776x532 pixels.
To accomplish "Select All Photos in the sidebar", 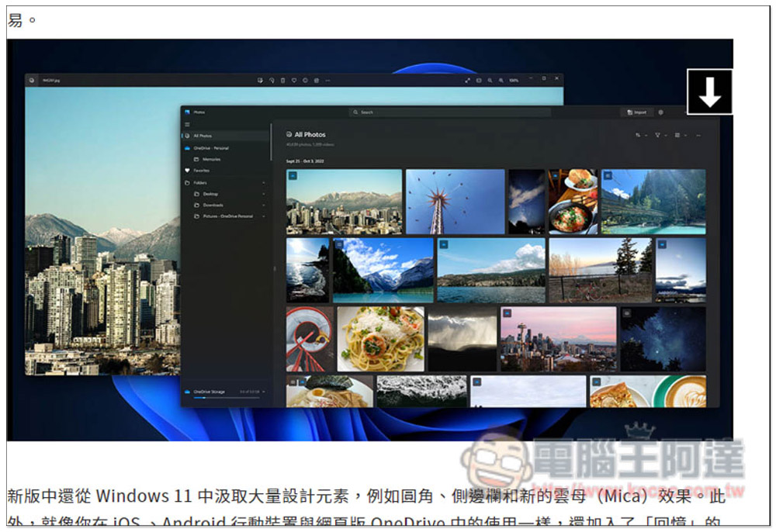I will 226,136.
